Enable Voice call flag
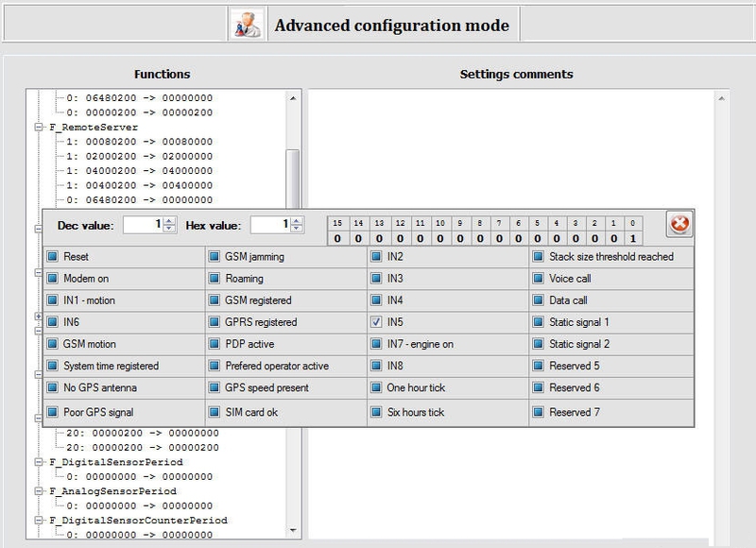The image size is (756, 548). coord(538,279)
